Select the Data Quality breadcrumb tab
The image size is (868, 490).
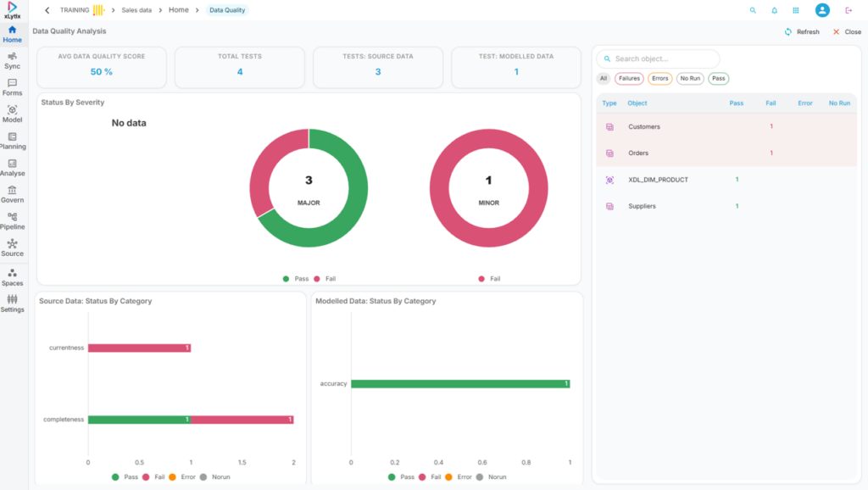coord(228,10)
